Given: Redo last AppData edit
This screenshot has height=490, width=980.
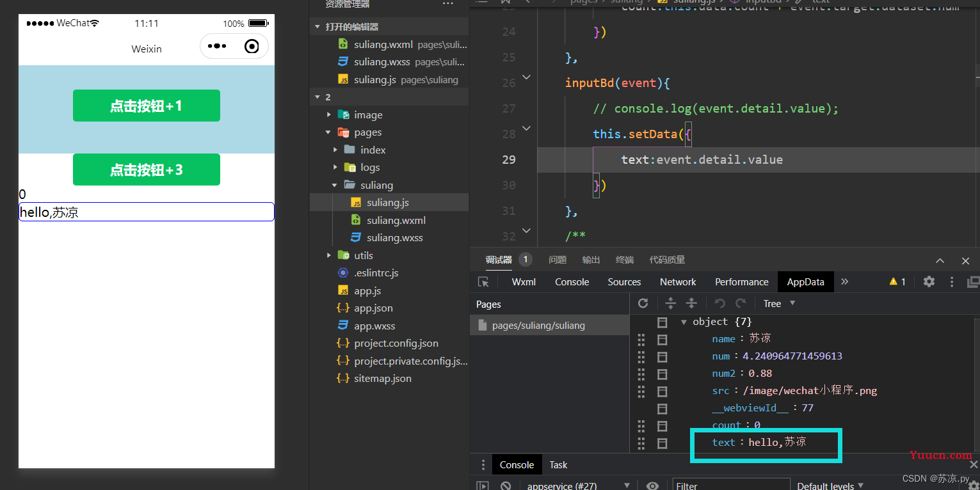Looking at the screenshot, I should click(741, 303).
